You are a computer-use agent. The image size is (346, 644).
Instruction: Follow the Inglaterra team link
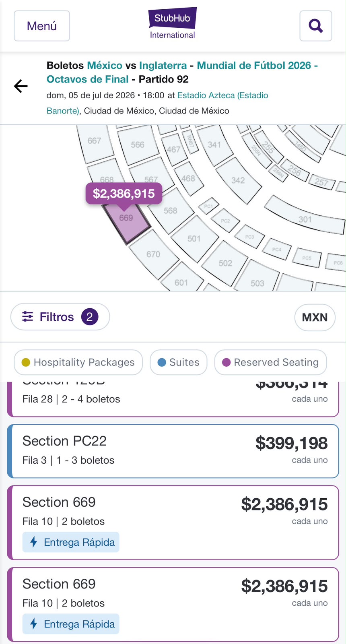163,65
